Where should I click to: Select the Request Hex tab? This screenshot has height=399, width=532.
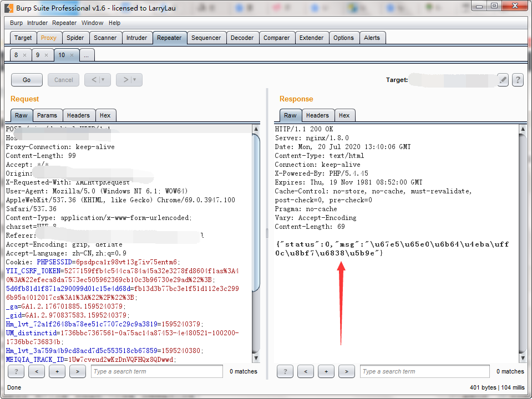(x=105, y=115)
